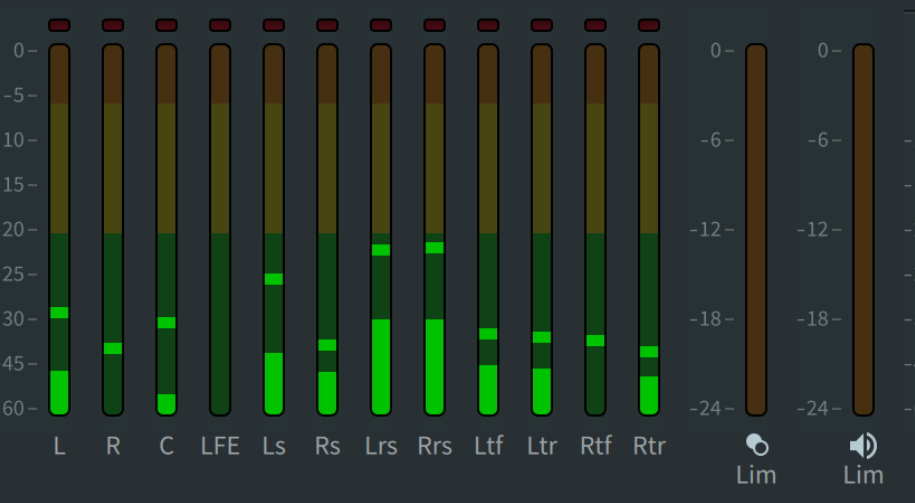Click -18 mark on binaural limiter scale

click(705, 319)
